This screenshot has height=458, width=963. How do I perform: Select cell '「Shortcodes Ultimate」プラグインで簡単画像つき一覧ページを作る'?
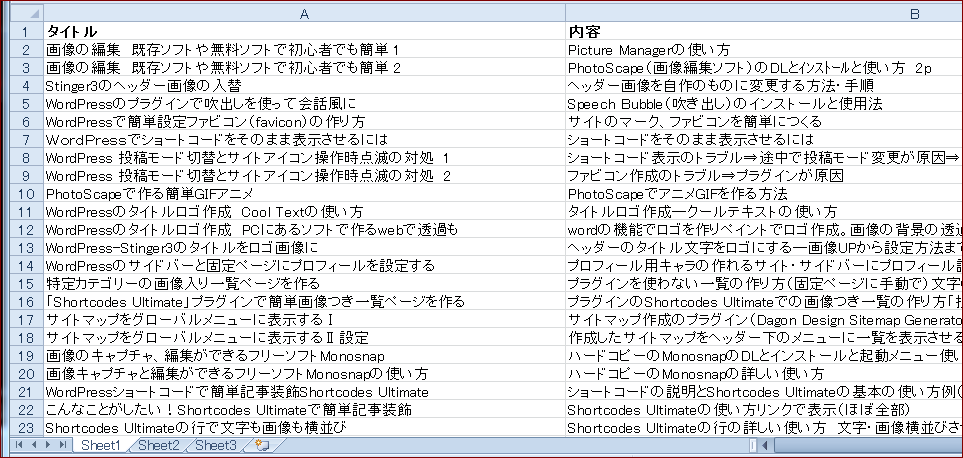click(x=304, y=301)
